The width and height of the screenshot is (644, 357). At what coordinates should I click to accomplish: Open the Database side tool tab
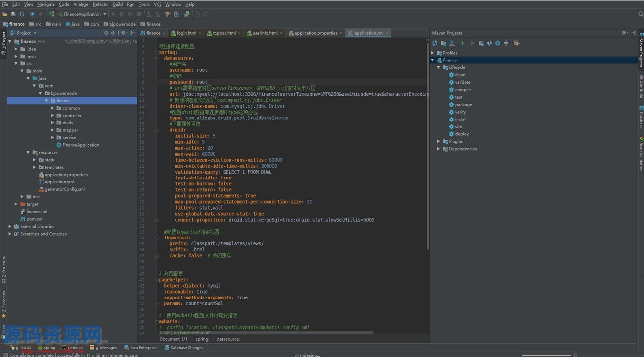pos(640,118)
